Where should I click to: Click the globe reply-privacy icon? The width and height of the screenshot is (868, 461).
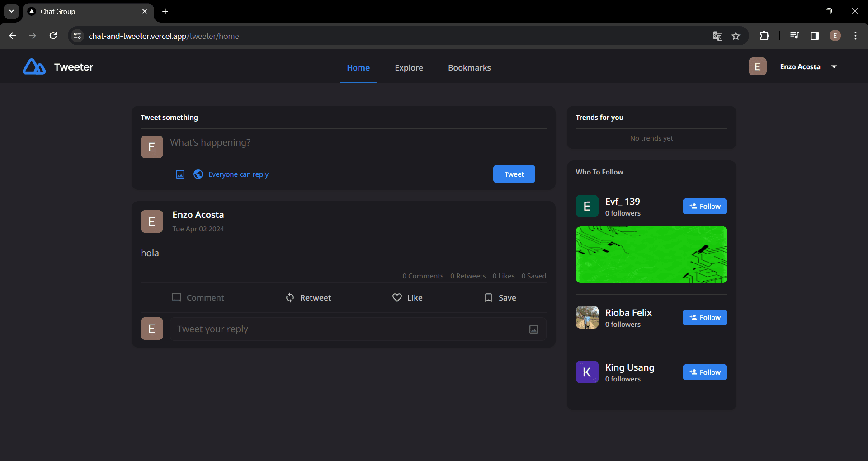pos(198,174)
